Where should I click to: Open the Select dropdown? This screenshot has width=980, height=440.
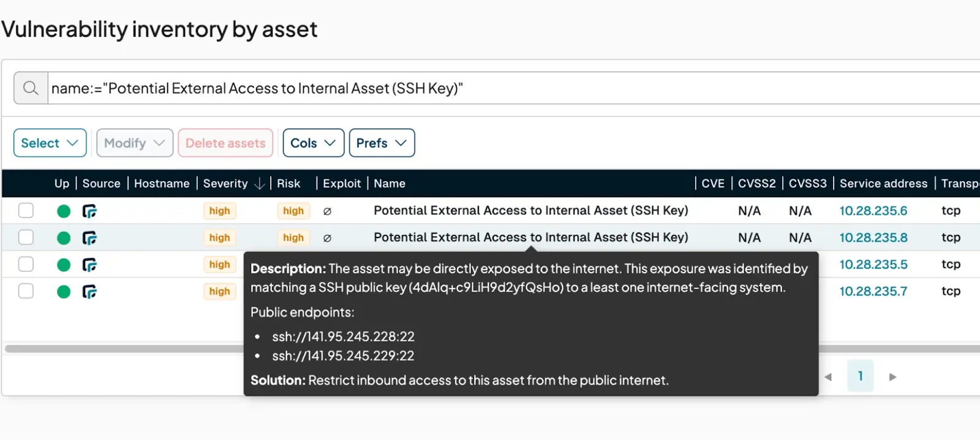point(50,143)
